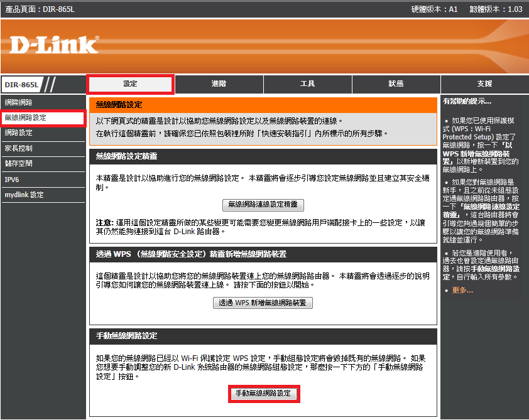Click 透過 WPS 新增無線網路裝置 button
Viewport: 529px width, 420px height.
(x=263, y=303)
